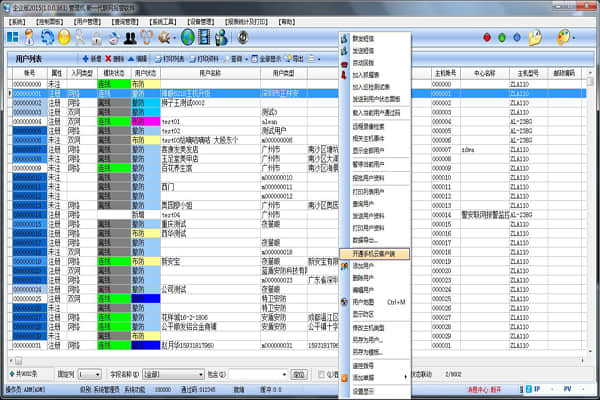Open the film strip video icon
The image size is (600, 400).
click(205, 38)
